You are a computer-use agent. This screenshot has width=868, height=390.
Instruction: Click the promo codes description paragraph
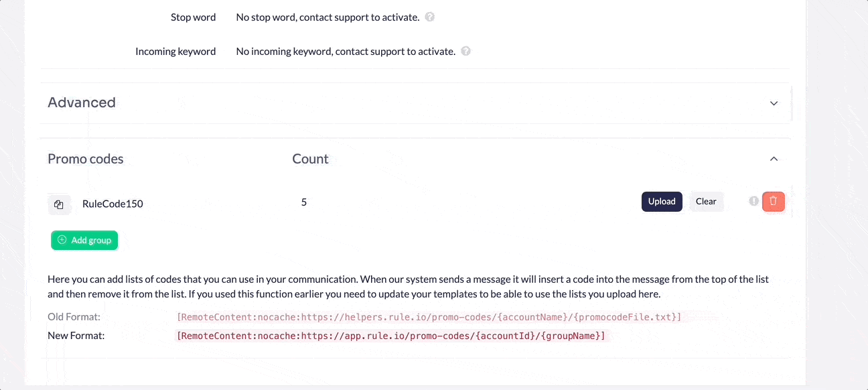click(x=408, y=286)
